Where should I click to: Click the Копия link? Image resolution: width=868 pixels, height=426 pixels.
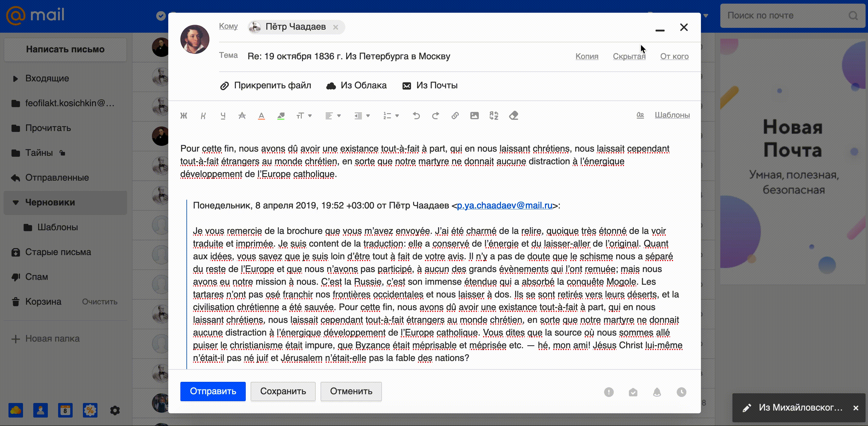point(587,56)
